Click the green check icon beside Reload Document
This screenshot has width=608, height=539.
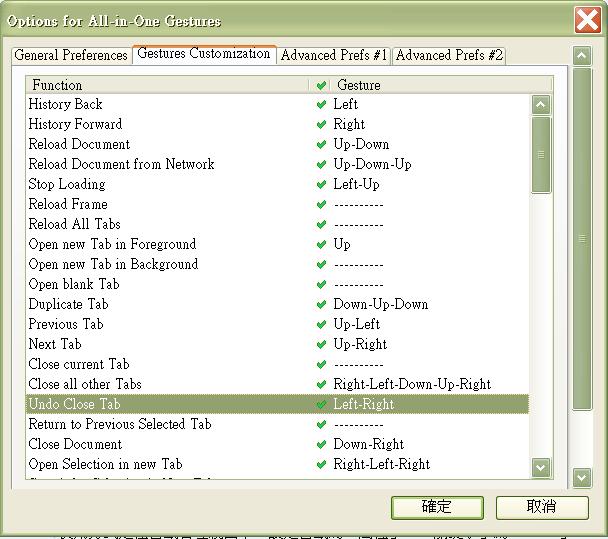321,144
